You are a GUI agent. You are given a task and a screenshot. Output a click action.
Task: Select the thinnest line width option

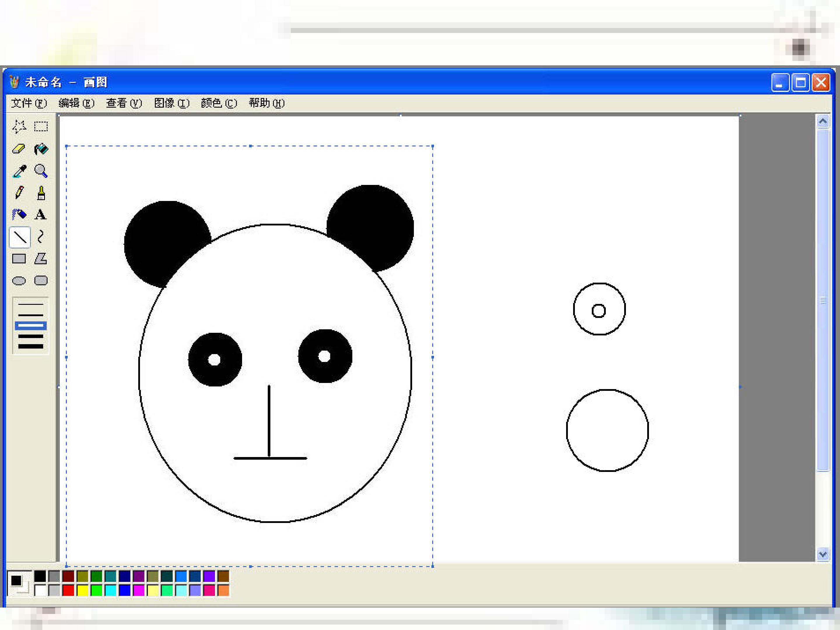pyautogui.click(x=31, y=304)
